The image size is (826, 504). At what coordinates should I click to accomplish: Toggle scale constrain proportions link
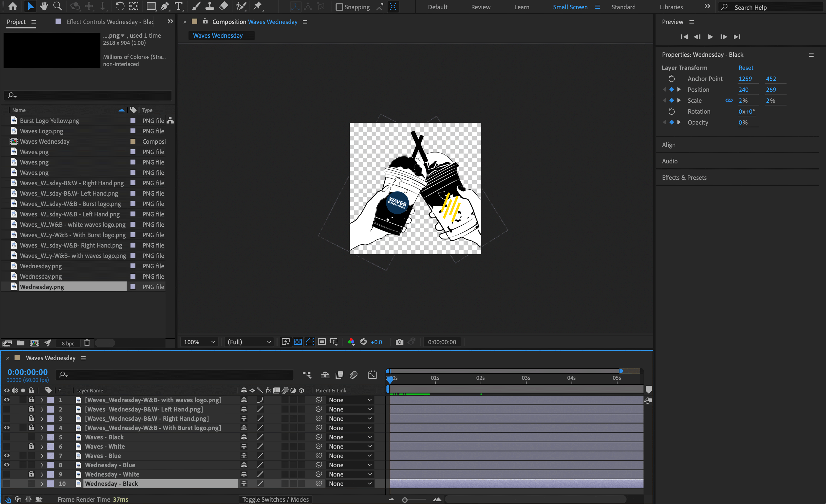tap(729, 101)
